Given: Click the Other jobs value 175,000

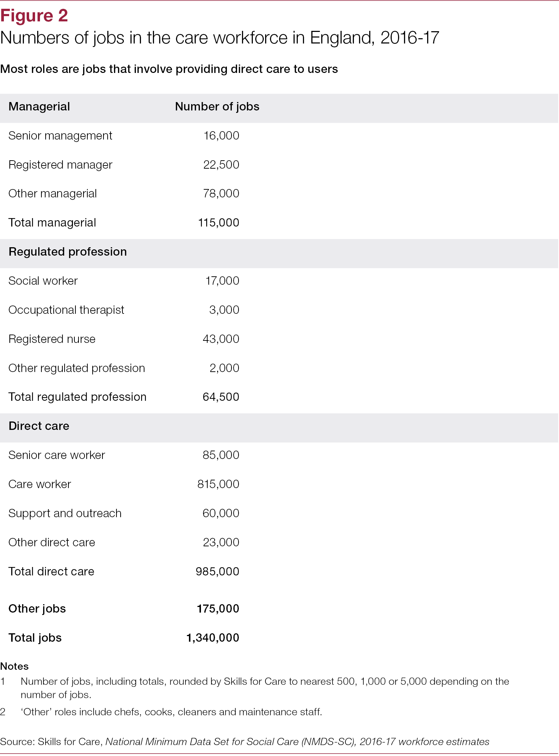Looking at the screenshot, I should pyautogui.click(x=218, y=609).
